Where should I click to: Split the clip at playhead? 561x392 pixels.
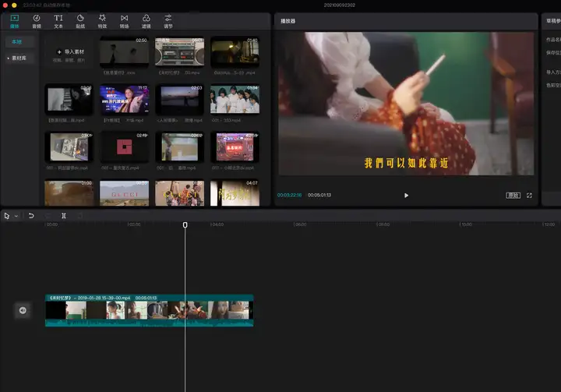click(64, 216)
